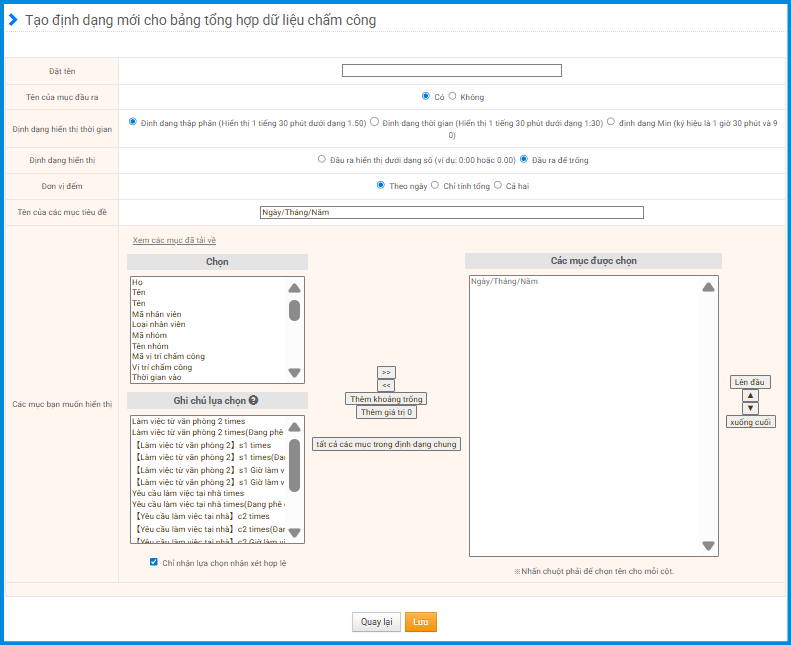Click the << remove-from-selected button
Screen dimensions: 791x645
click(x=386, y=385)
